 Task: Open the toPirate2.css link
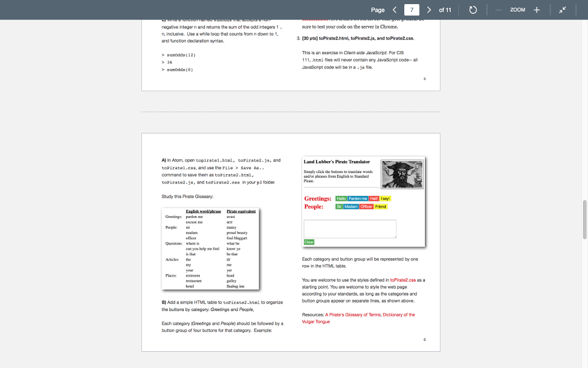(403, 280)
